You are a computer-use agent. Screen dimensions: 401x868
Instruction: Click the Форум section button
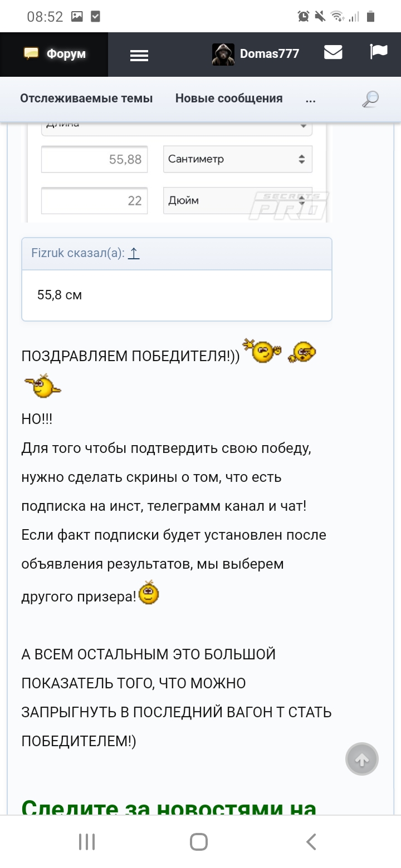coord(55,54)
